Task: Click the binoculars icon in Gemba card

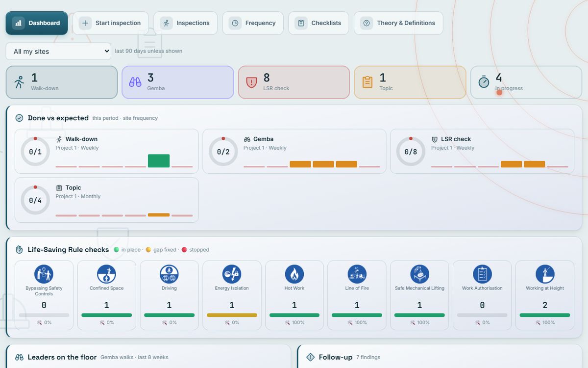Action: [x=135, y=82]
